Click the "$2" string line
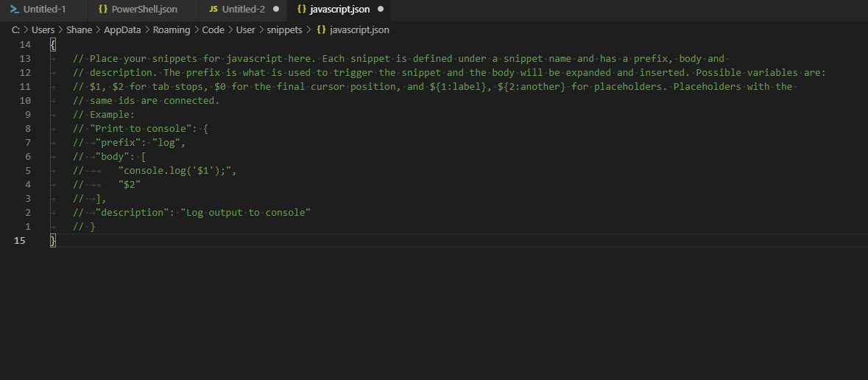The width and height of the screenshot is (868, 380). (129, 184)
